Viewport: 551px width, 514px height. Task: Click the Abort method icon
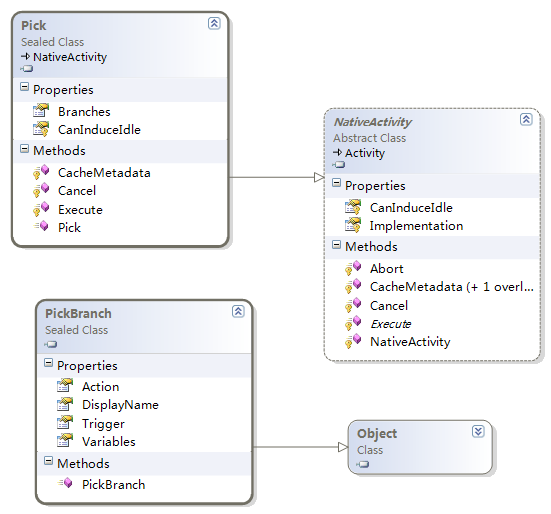(x=353, y=268)
